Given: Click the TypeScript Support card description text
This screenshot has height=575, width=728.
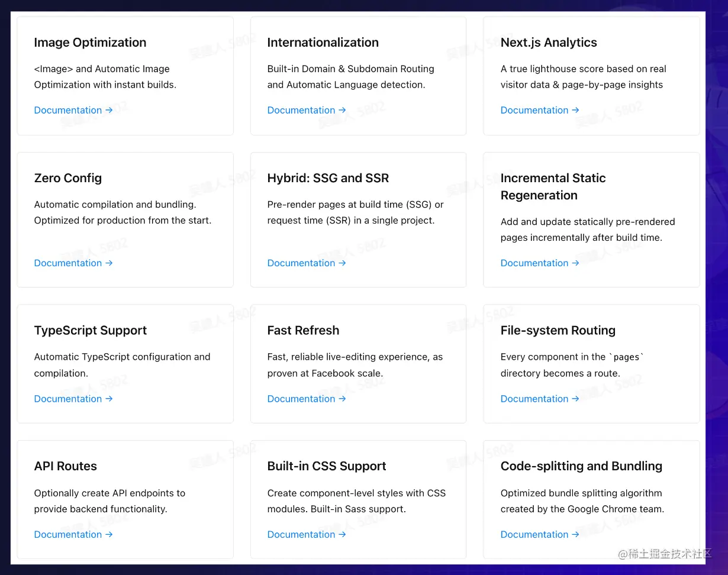Looking at the screenshot, I should coord(122,365).
